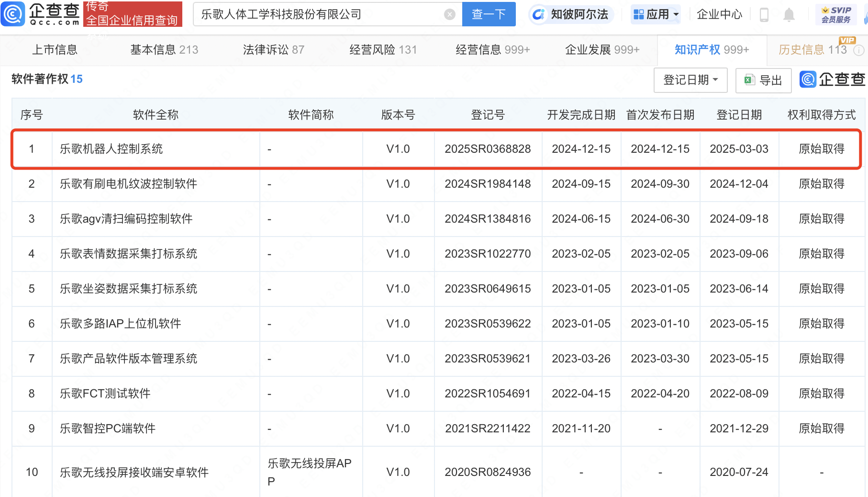The image size is (868, 497).
Task: Select software name 乐歌多路IAP上位机软件
Action: click(x=120, y=324)
